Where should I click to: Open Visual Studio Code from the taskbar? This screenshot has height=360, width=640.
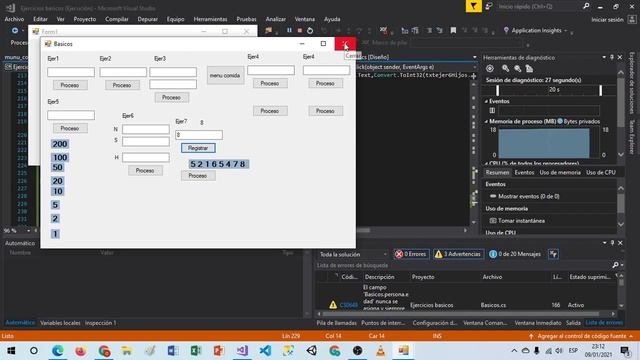265,351
